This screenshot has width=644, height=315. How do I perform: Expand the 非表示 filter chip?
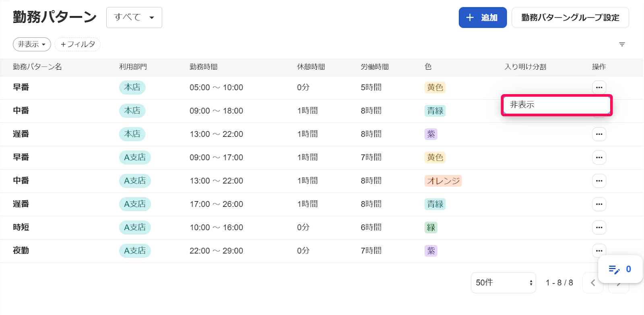[32, 44]
